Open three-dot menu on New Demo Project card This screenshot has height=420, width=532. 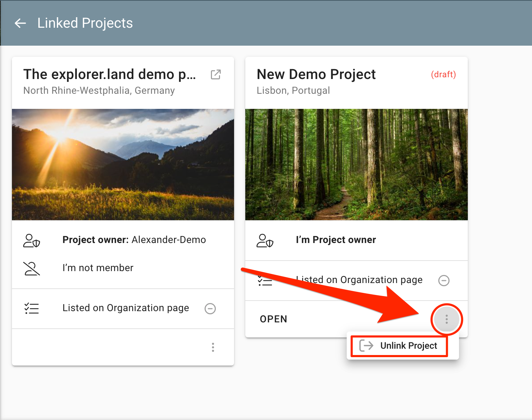pos(446,319)
